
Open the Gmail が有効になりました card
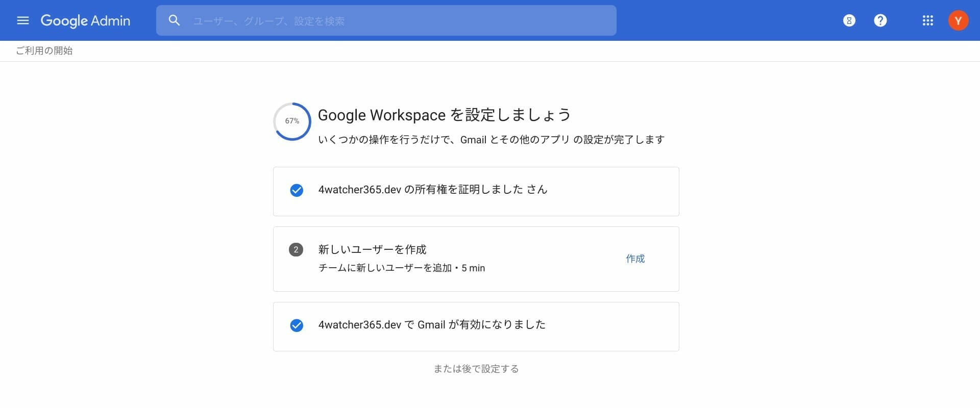tap(476, 326)
